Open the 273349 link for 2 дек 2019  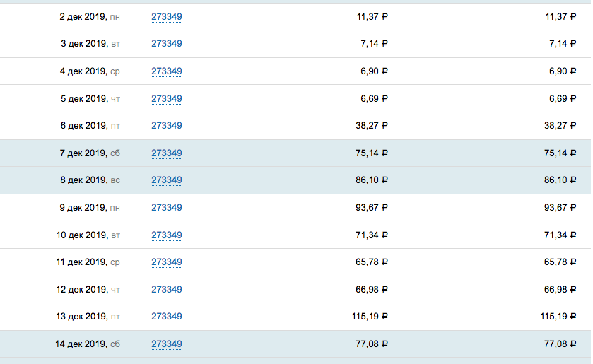coord(167,16)
